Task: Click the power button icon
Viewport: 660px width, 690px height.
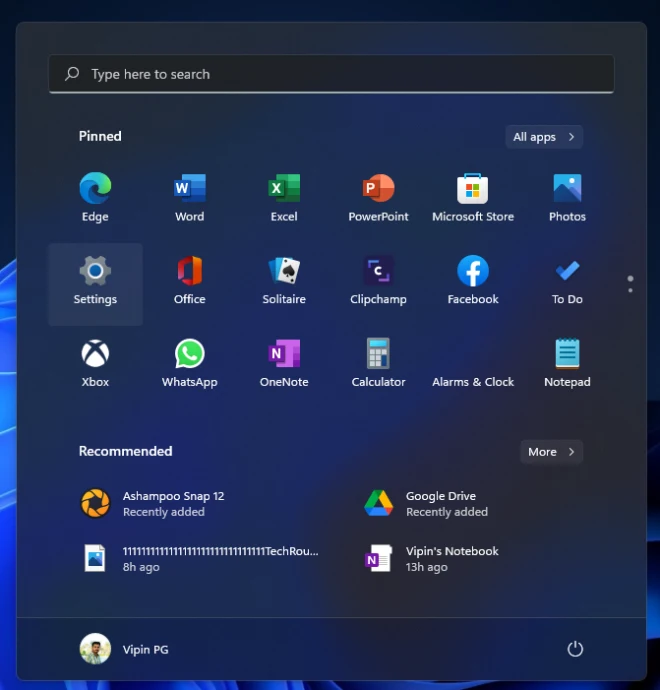Action: point(575,649)
